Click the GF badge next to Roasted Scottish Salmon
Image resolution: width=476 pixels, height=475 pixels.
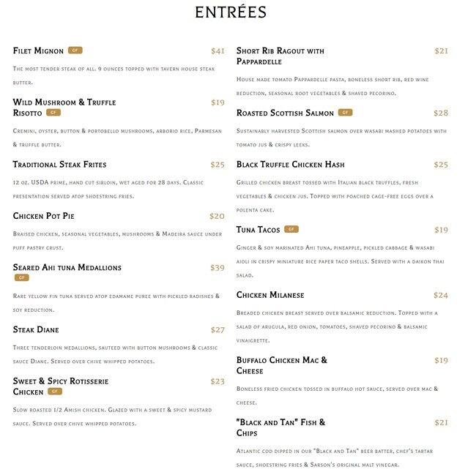coord(345,113)
